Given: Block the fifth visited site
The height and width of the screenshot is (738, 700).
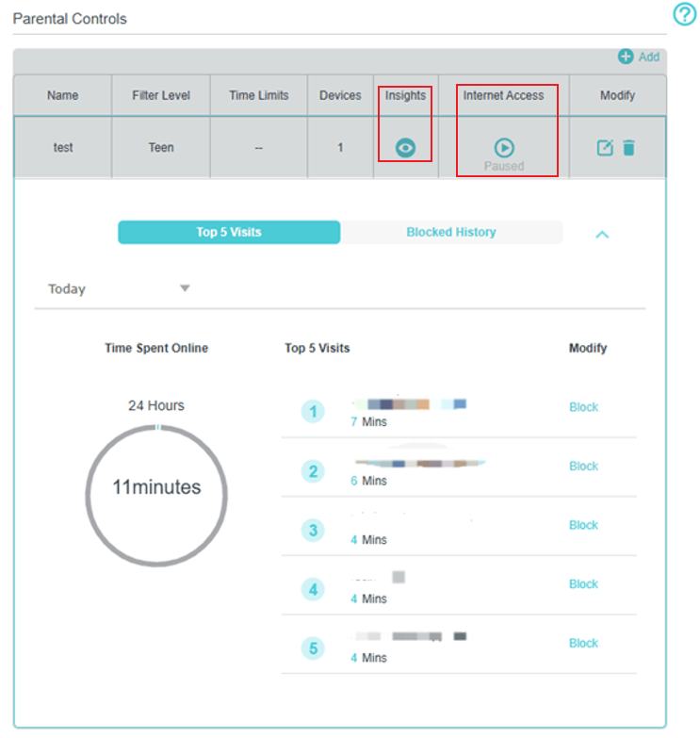Looking at the screenshot, I should (x=583, y=643).
